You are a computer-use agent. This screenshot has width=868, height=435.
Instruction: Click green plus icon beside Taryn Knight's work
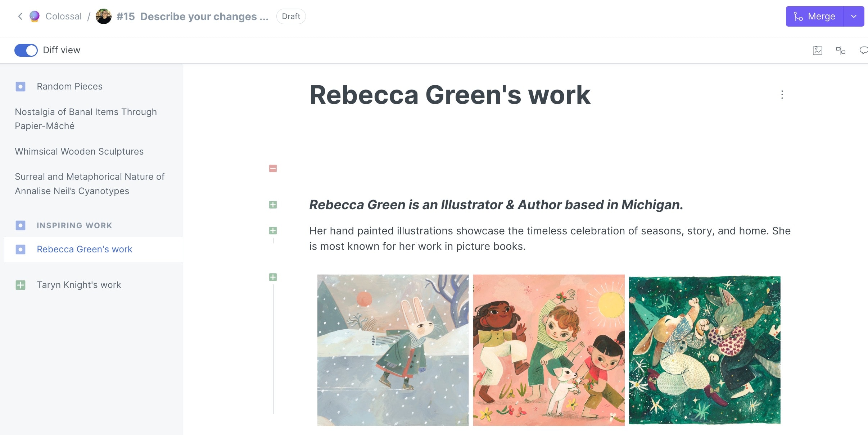[21, 285]
